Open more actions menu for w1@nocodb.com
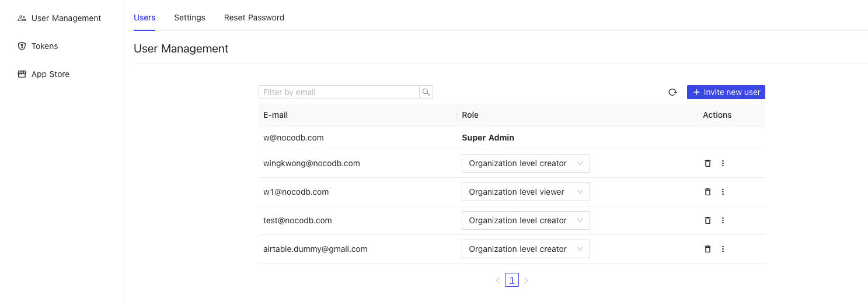This screenshot has width=868, height=302. 723,192
